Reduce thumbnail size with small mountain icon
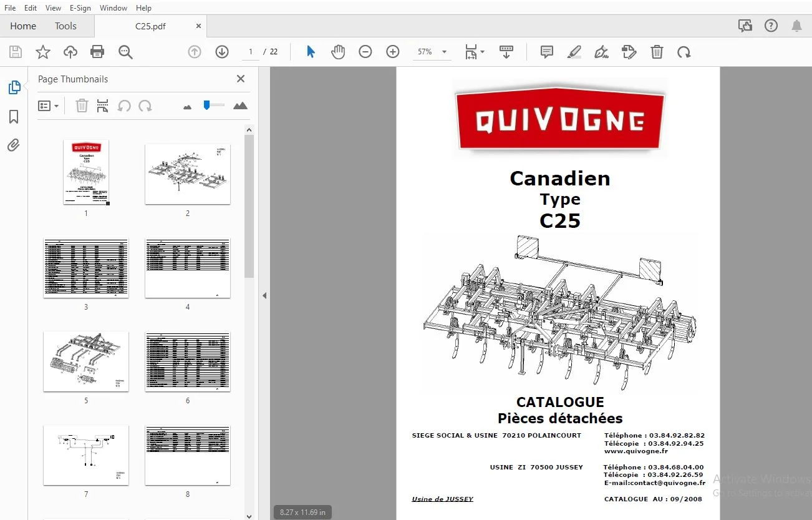The height and width of the screenshot is (520, 812). 188,107
